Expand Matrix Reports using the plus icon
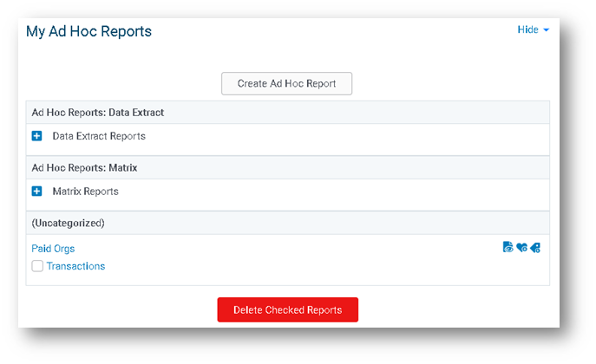 [36, 192]
